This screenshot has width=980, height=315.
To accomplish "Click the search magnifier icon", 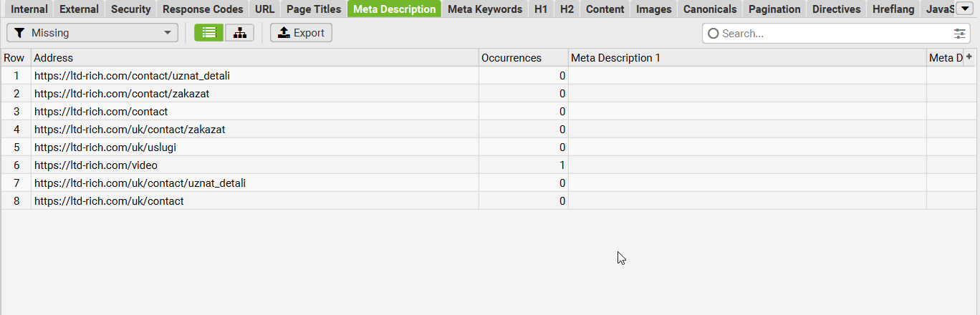I will tap(713, 34).
